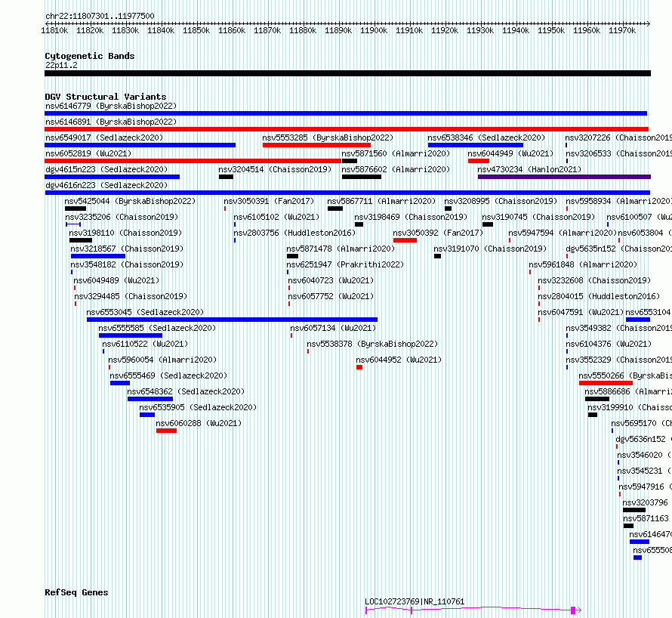Screen dimensions: 672x618
Task: Click the long nsv6553045 blue bar
Action: (232, 320)
